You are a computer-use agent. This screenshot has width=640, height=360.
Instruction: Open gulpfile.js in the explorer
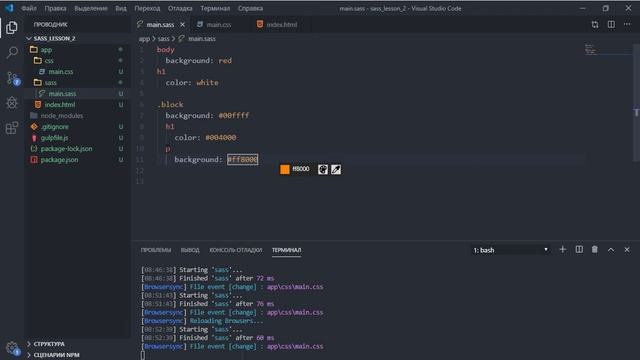pyautogui.click(x=78, y=138)
